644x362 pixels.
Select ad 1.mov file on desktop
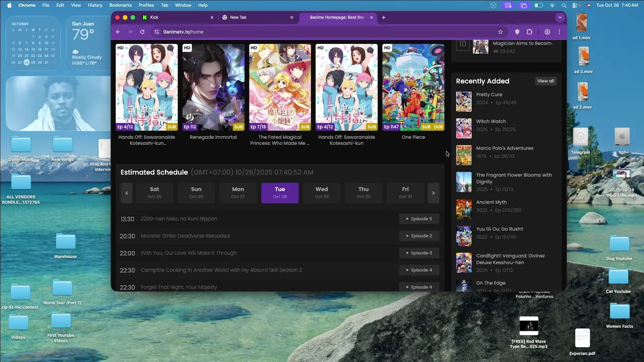(582, 27)
